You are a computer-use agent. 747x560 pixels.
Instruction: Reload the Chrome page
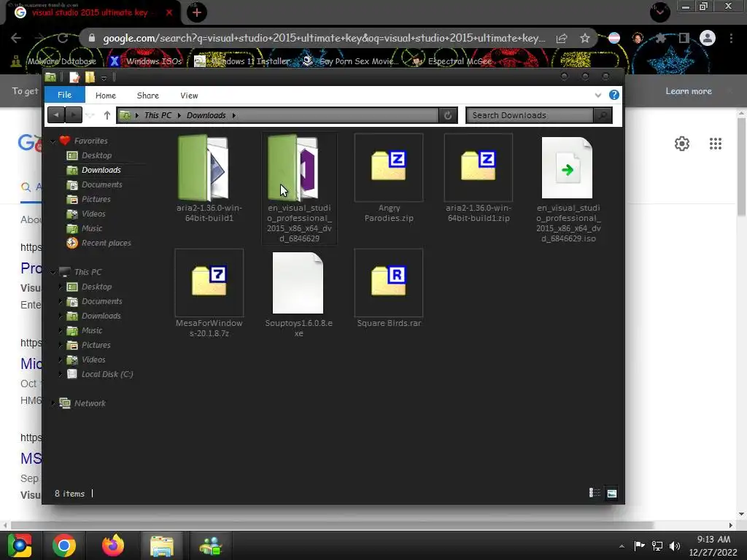63,38
